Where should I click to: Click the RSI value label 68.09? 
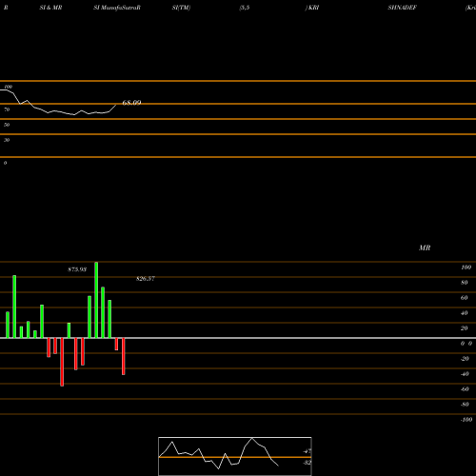coord(131,103)
